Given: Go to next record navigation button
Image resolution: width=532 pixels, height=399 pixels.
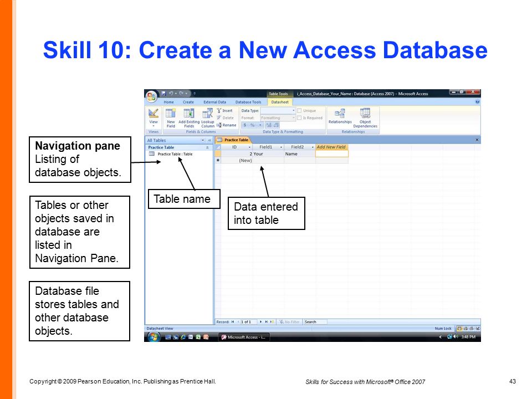Looking at the screenshot, I should coord(260,321).
